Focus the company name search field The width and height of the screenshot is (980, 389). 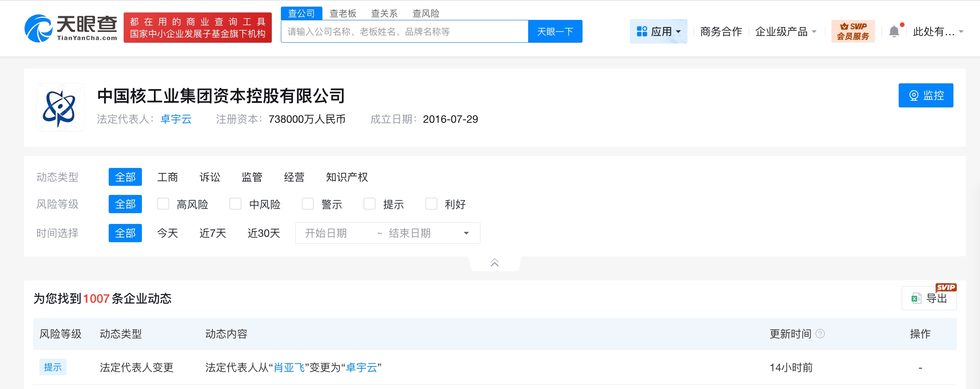pos(404,32)
